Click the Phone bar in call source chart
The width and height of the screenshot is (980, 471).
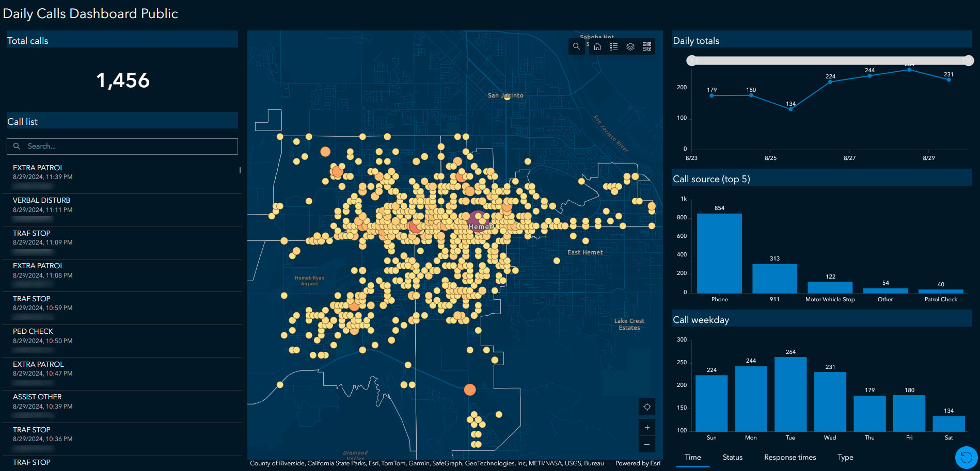point(719,253)
